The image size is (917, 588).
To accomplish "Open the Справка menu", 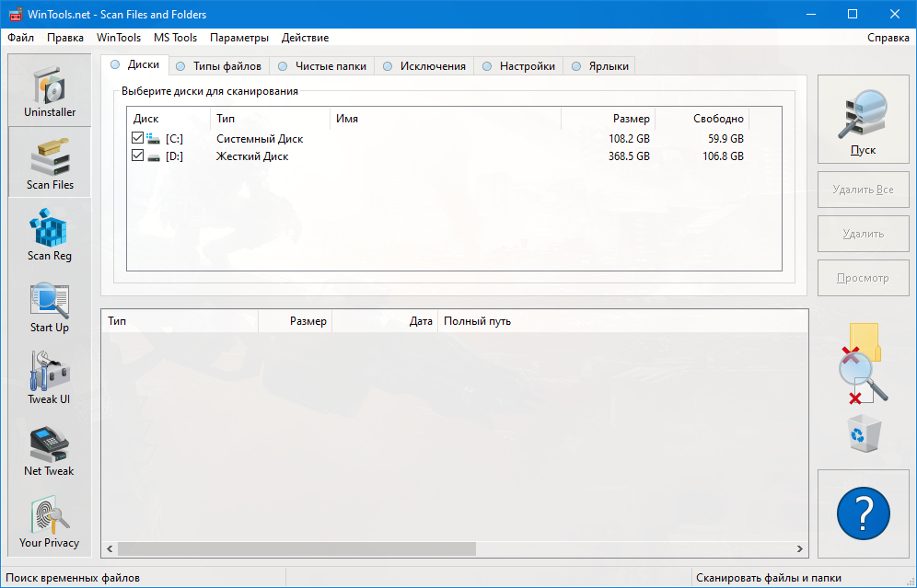I will pos(888,38).
